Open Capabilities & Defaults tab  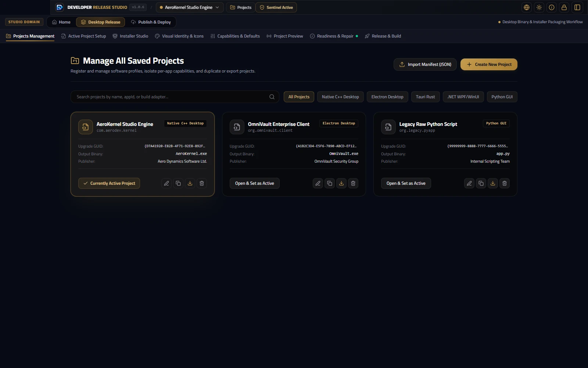[235, 36]
